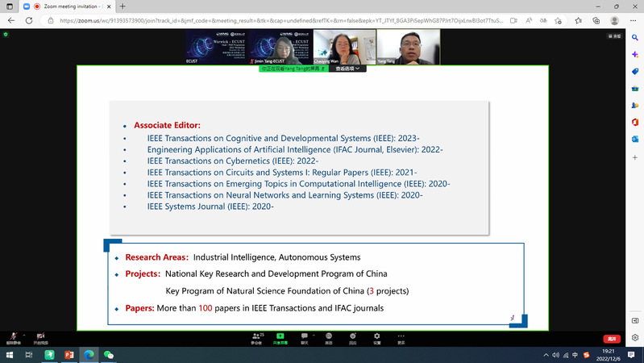This screenshot has height=363, width=644.
Task: Open volume control in system tray
Action: click(555, 355)
